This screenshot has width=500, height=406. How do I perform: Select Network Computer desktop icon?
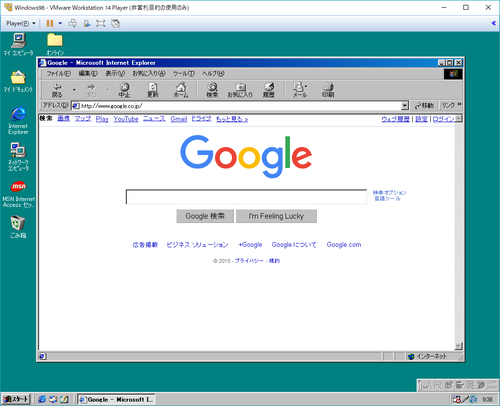click(18, 157)
